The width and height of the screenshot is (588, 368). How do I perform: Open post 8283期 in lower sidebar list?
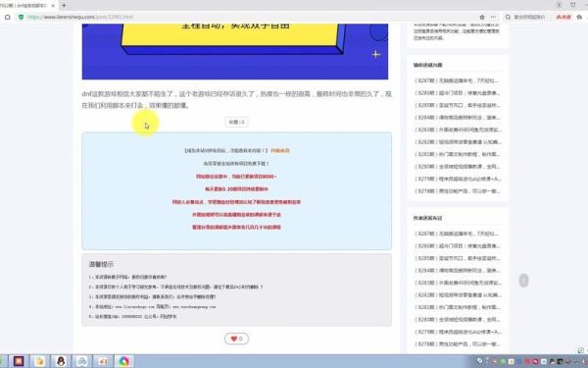coord(457,283)
